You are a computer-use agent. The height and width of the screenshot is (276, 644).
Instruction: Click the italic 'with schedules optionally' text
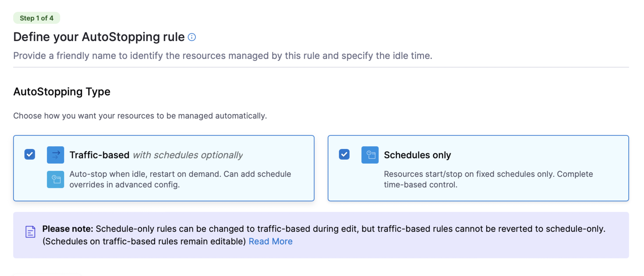(x=188, y=155)
